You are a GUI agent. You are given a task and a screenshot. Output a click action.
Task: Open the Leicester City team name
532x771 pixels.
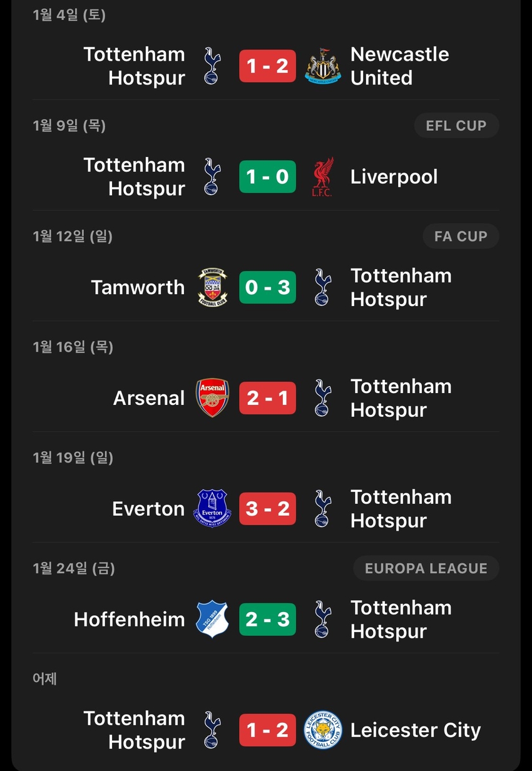point(416,730)
